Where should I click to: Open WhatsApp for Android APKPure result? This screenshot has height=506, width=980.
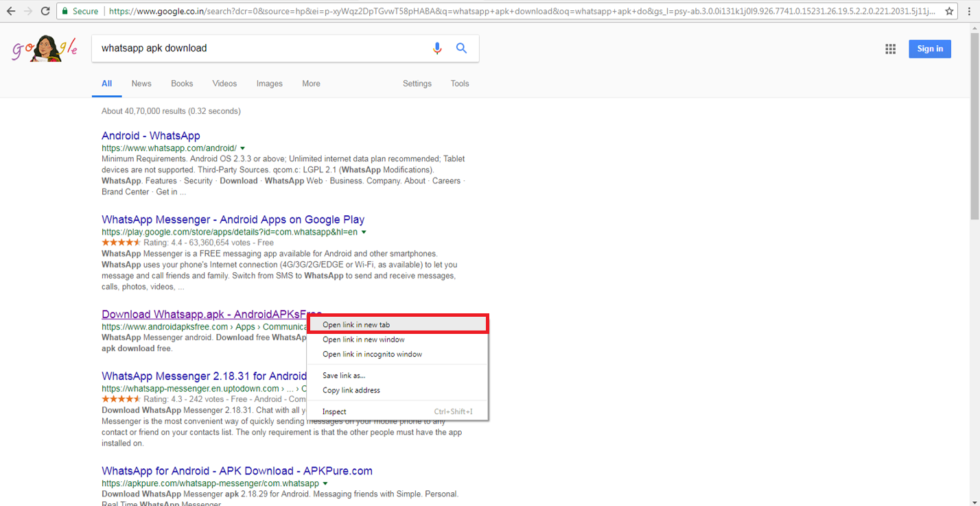[237, 471]
